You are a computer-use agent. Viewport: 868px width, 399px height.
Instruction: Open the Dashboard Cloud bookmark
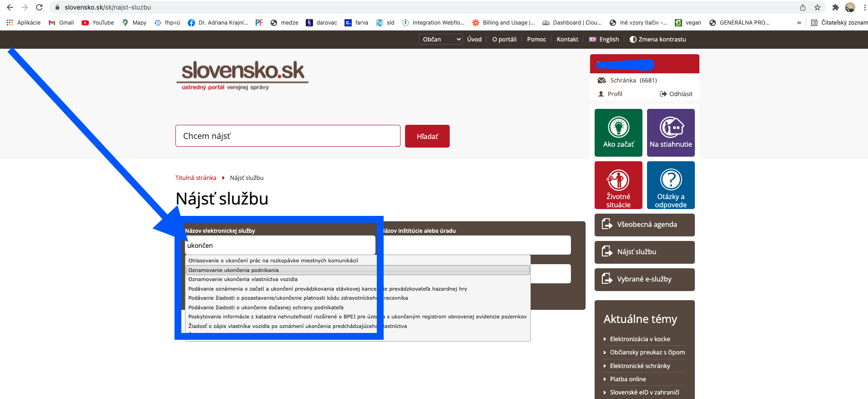tap(572, 23)
